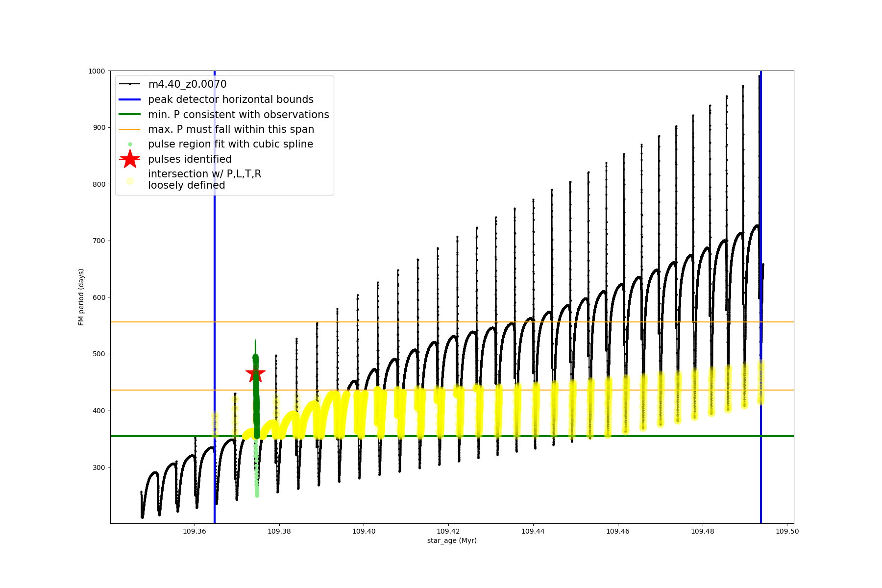Click 'pulse region fit with cubic spline' label
Image resolution: width=882 pixels, height=588 pixels.
[230, 144]
